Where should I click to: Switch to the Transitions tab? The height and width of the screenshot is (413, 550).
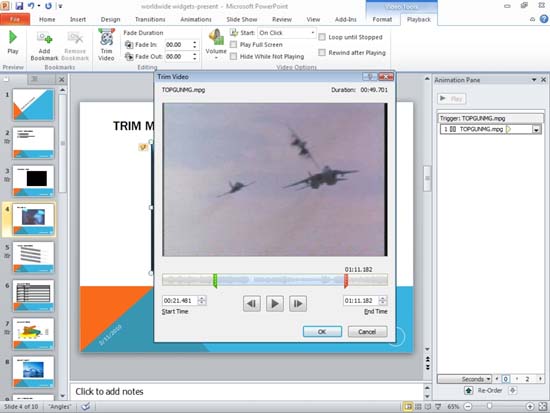tap(150, 19)
